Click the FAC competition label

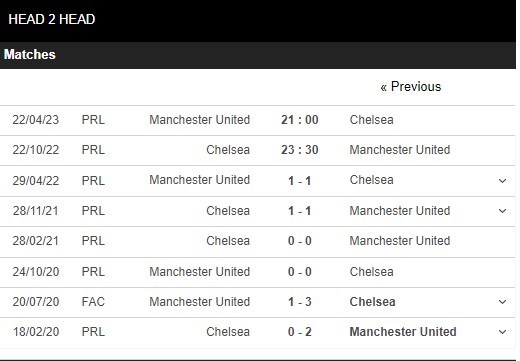[93, 302]
